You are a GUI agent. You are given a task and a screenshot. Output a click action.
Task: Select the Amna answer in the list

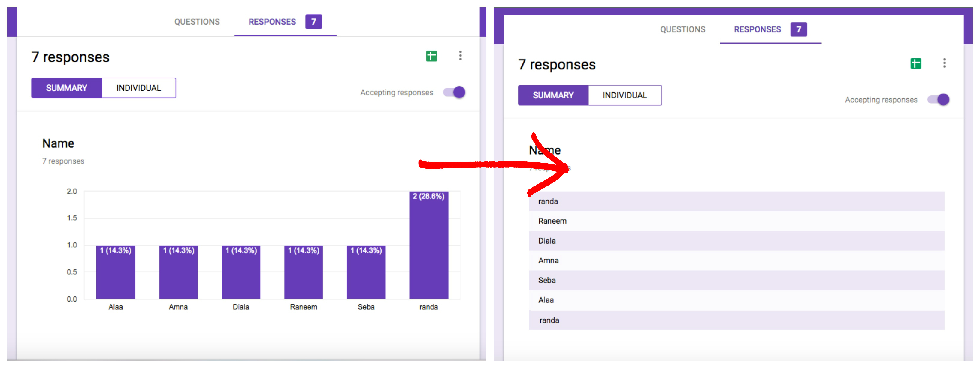click(x=548, y=261)
